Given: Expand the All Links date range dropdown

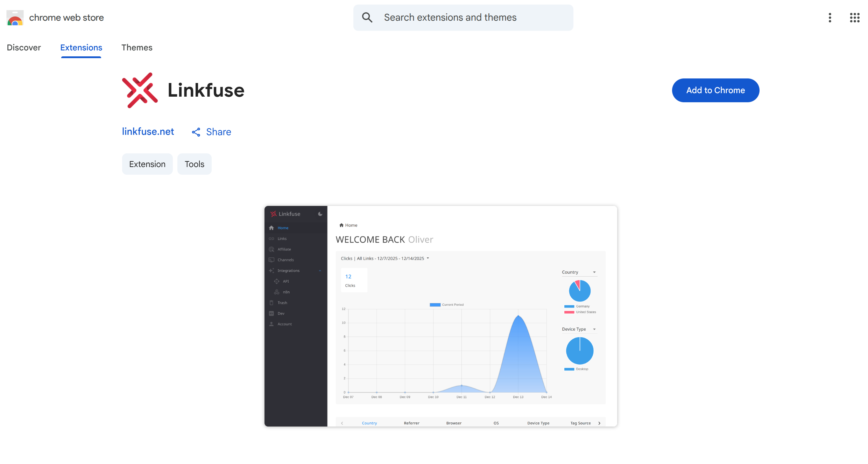Looking at the screenshot, I should (x=428, y=258).
